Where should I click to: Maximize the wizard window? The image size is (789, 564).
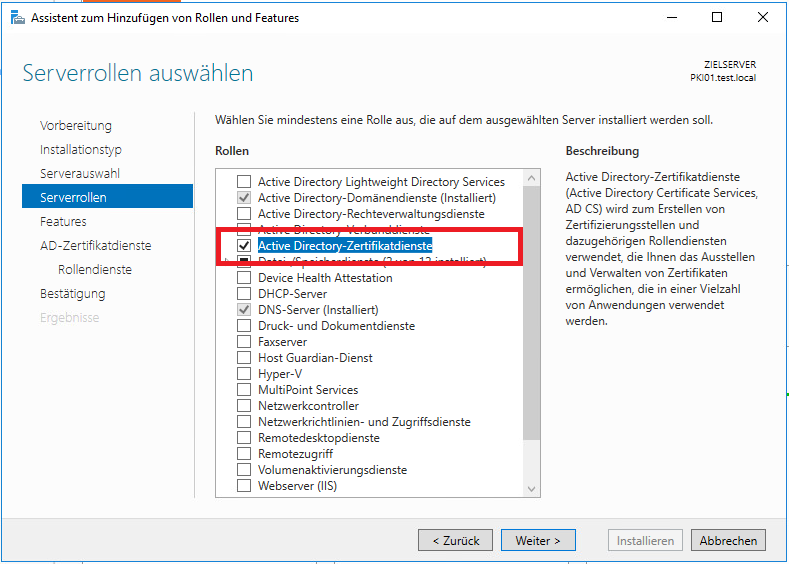coord(717,17)
